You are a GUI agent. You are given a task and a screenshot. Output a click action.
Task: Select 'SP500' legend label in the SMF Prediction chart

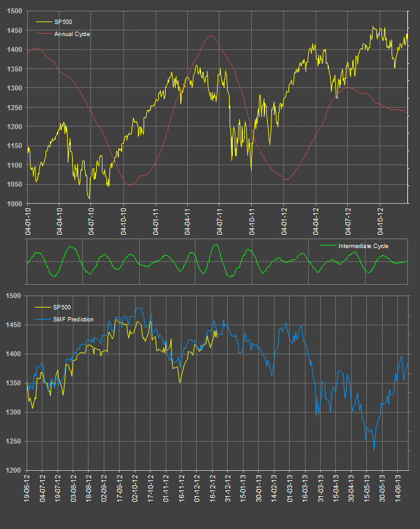(62, 307)
